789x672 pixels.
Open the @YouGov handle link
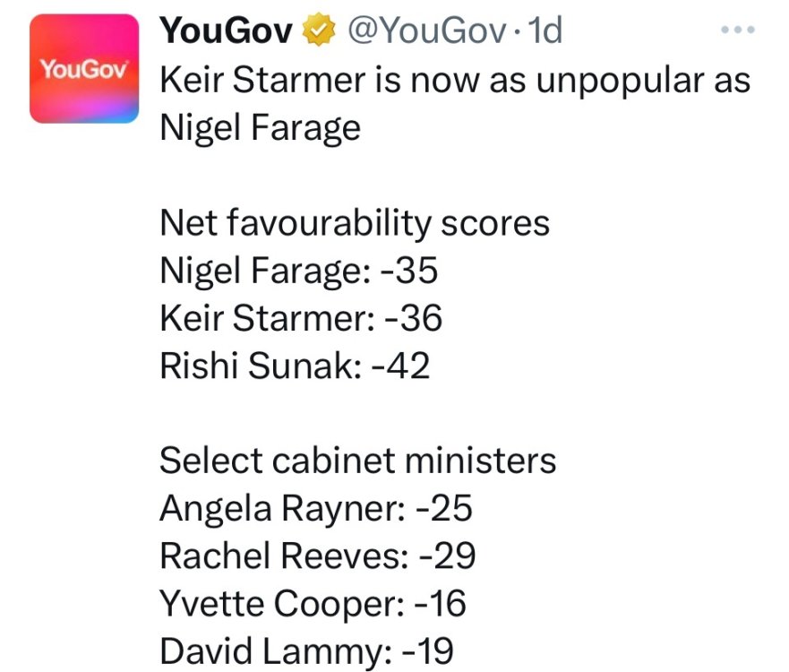[x=427, y=31]
